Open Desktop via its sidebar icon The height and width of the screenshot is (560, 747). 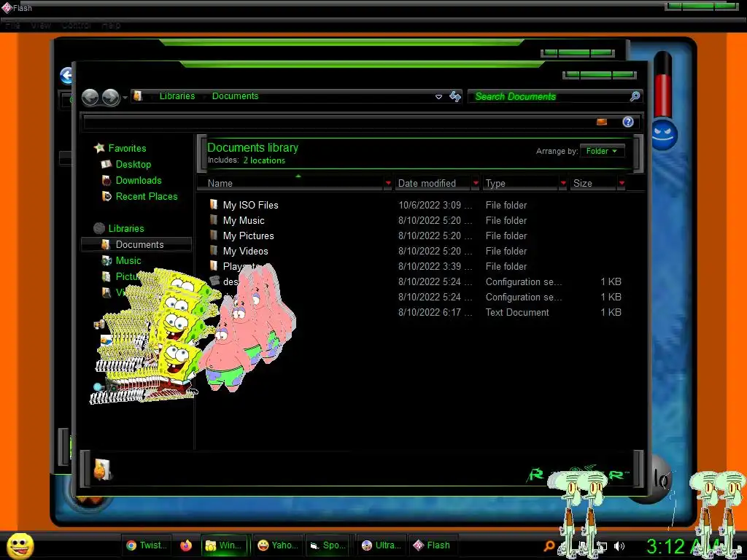[107, 164]
